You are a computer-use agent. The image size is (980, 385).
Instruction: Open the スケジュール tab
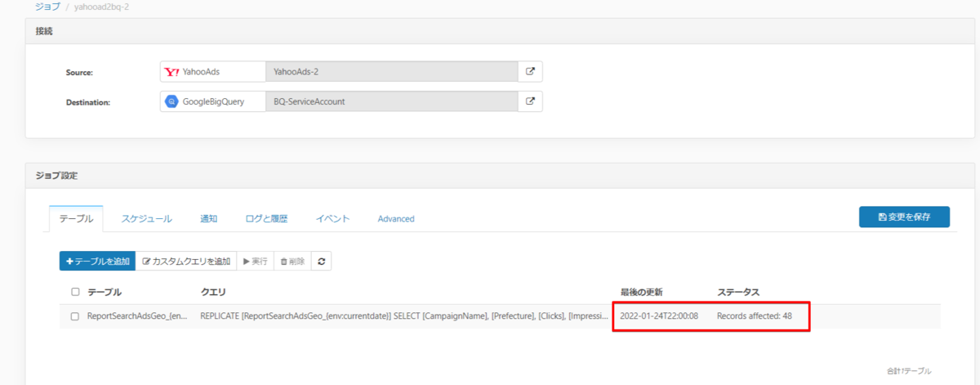click(147, 218)
